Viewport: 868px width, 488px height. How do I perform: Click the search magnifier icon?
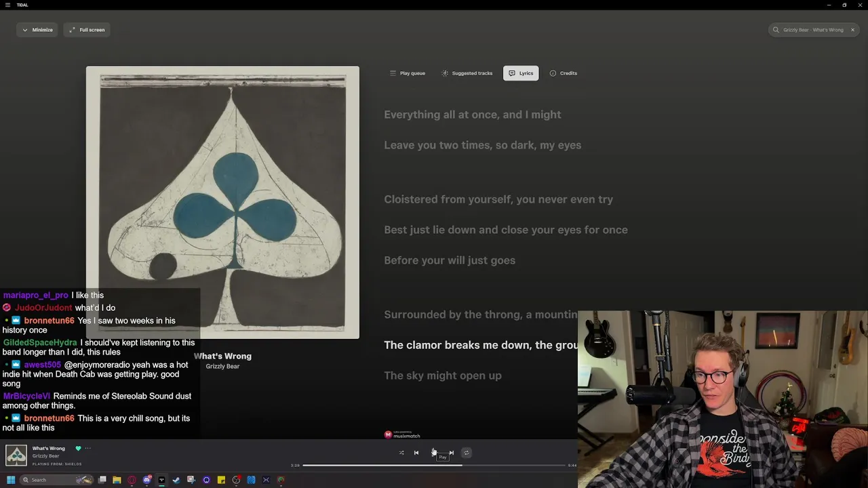pos(776,30)
